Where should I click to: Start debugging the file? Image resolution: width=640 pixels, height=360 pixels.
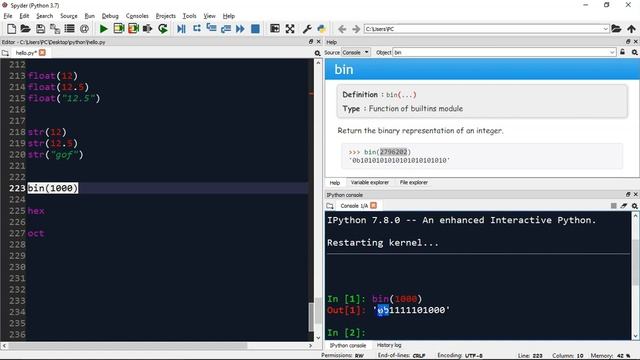[x=182, y=29]
